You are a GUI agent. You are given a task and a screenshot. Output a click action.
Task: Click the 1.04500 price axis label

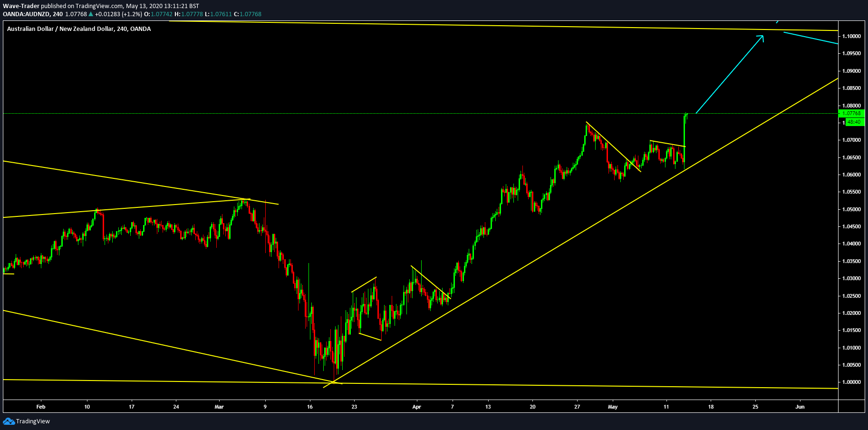[851, 226]
